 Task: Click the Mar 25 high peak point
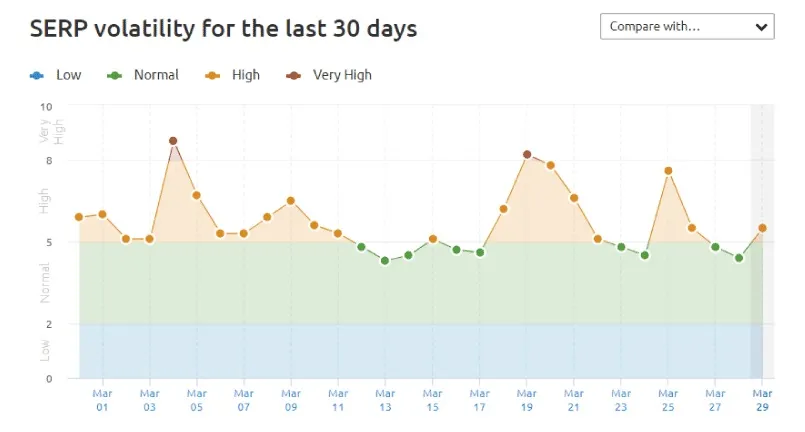pos(668,171)
